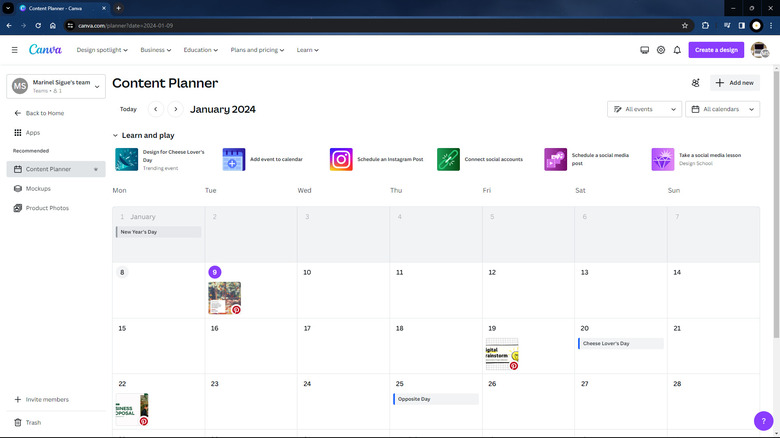Open the notifications bell
The image size is (780, 438).
tap(677, 50)
